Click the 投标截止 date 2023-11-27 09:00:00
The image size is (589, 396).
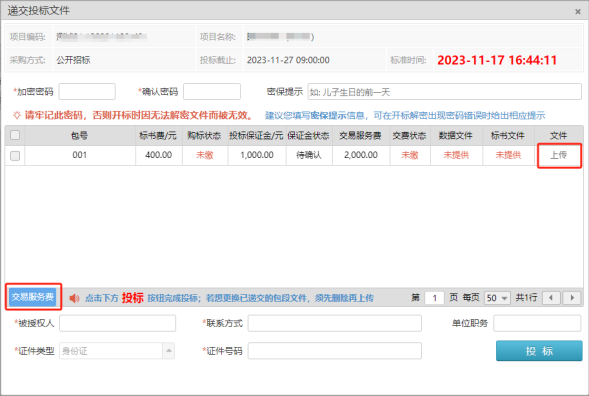tap(288, 60)
